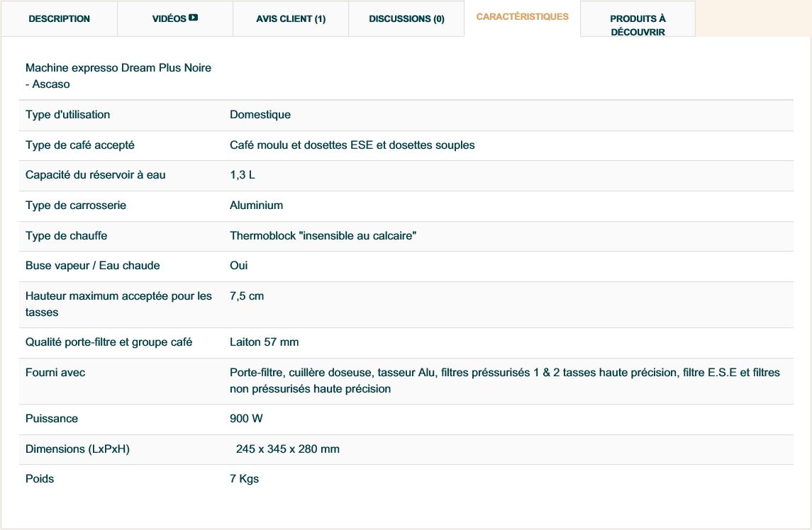
Task: Click the "Type de chauffe" label
Action: click(66, 235)
